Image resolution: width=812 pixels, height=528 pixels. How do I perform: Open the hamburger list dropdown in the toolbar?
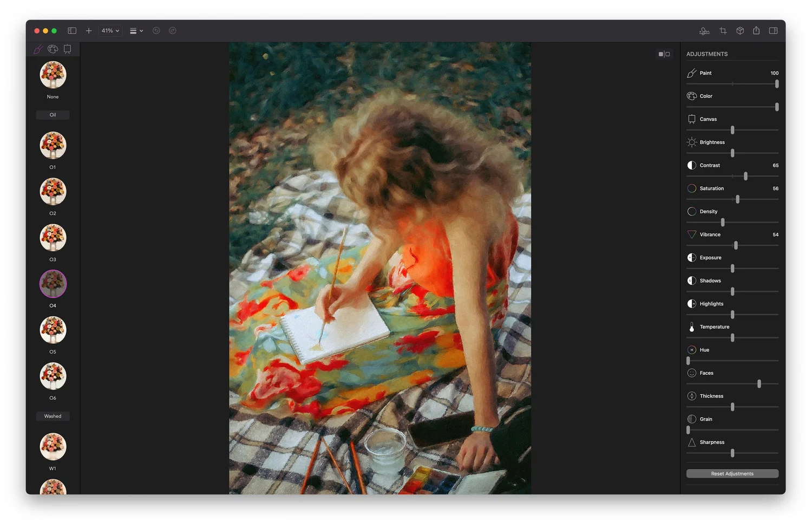point(135,31)
